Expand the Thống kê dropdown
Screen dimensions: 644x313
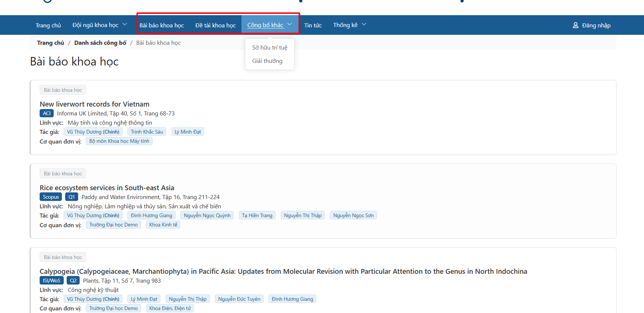click(349, 25)
